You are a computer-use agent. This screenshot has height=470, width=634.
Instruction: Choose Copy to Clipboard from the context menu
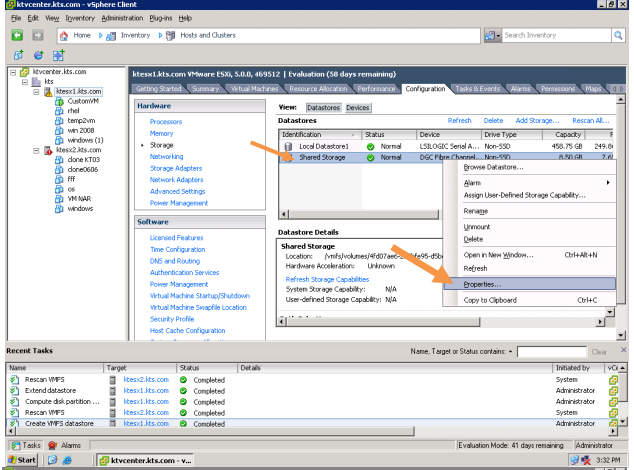coord(490,300)
